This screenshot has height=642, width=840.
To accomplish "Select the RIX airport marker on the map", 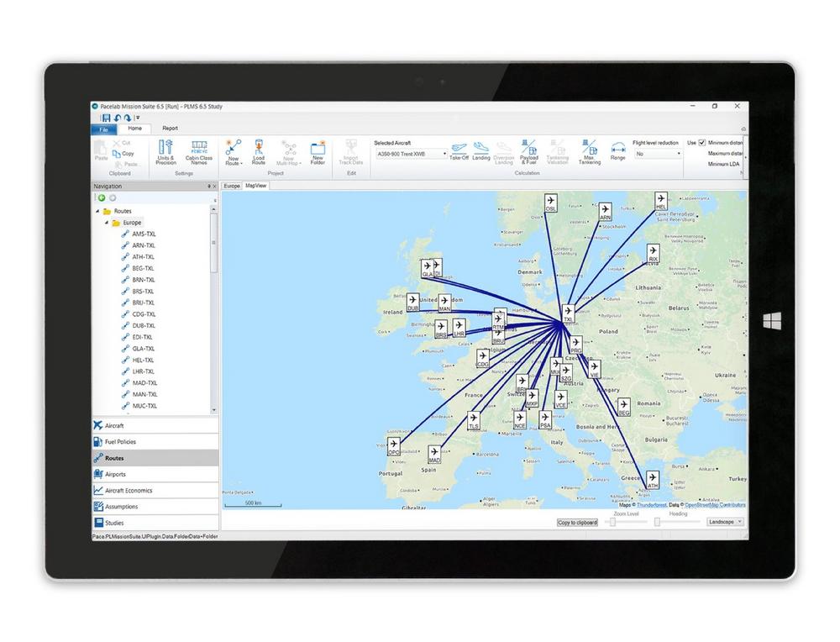I will click(653, 253).
